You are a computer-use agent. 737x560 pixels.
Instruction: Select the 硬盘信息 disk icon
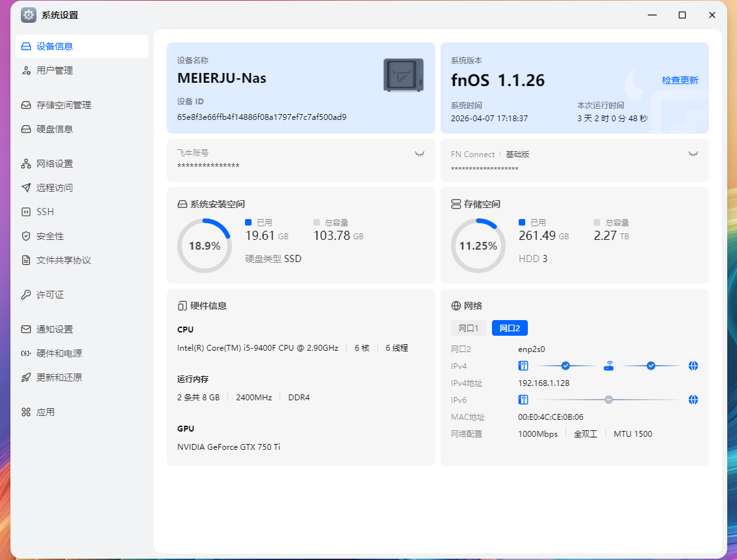pyautogui.click(x=26, y=129)
